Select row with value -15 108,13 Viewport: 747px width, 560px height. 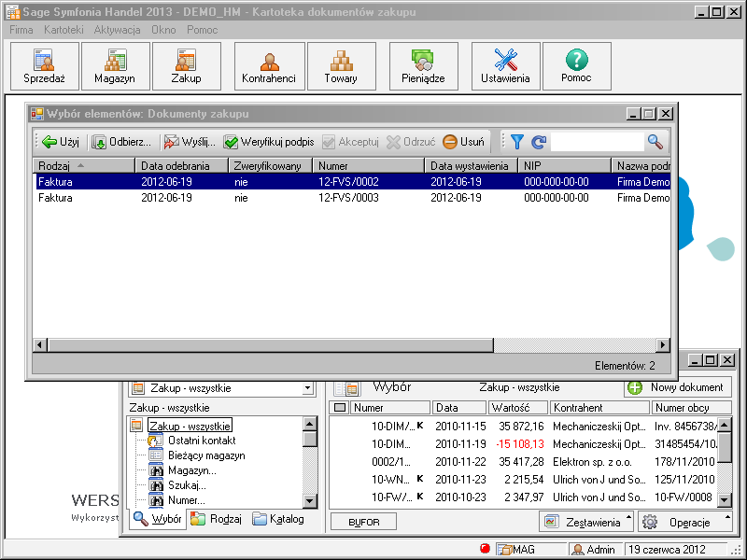coord(523,444)
